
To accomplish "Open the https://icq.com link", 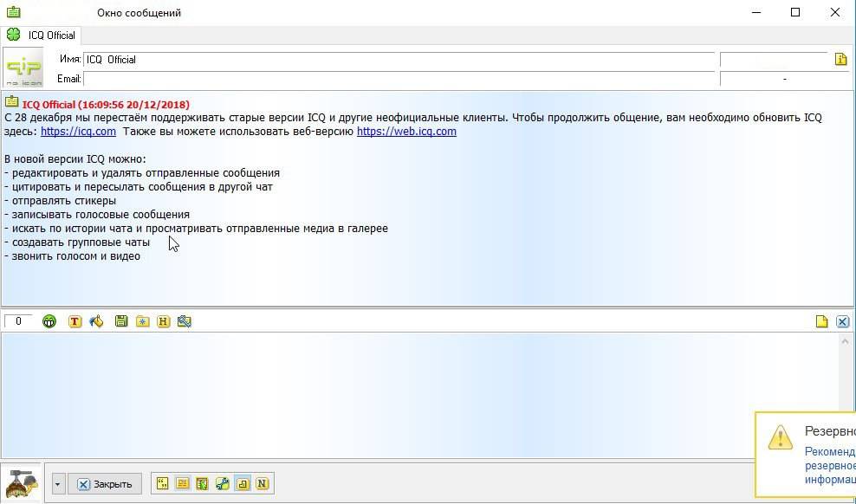I will pyautogui.click(x=78, y=132).
